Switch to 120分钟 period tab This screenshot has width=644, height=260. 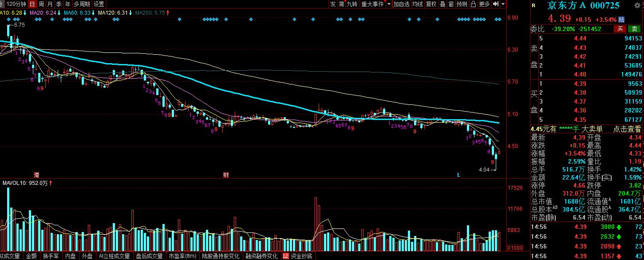click(16, 4)
